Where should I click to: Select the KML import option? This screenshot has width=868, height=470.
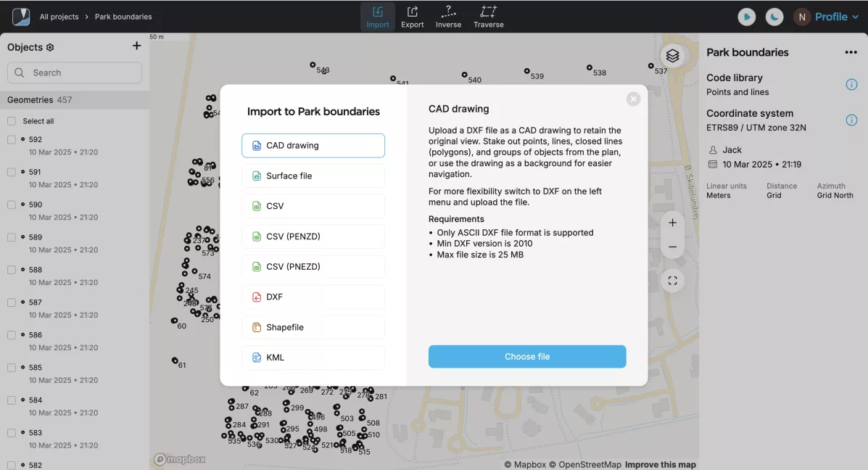click(313, 358)
